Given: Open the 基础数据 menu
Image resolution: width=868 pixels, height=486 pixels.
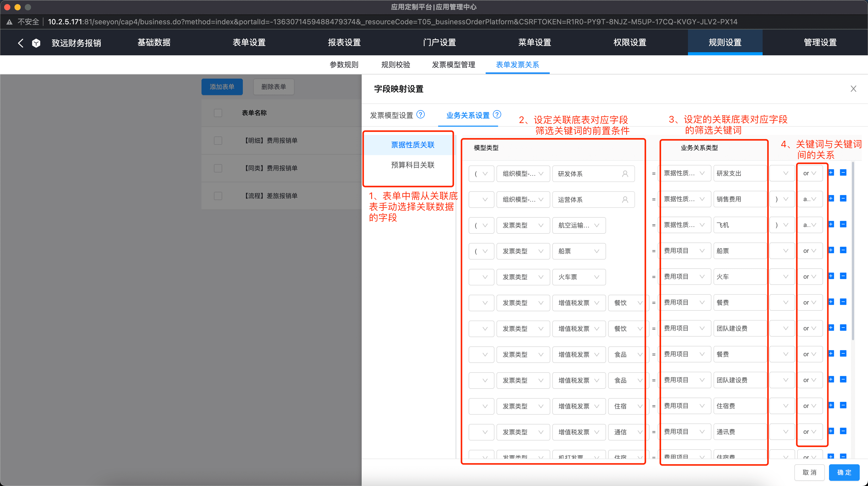Looking at the screenshot, I should coord(154,42).
